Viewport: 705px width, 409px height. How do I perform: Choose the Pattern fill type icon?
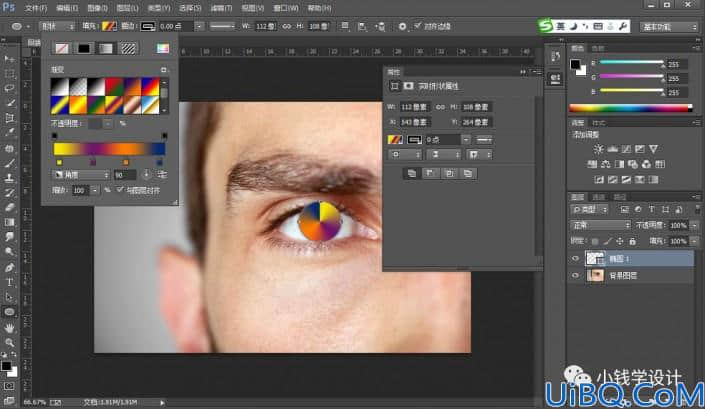(x=128, y=49)
